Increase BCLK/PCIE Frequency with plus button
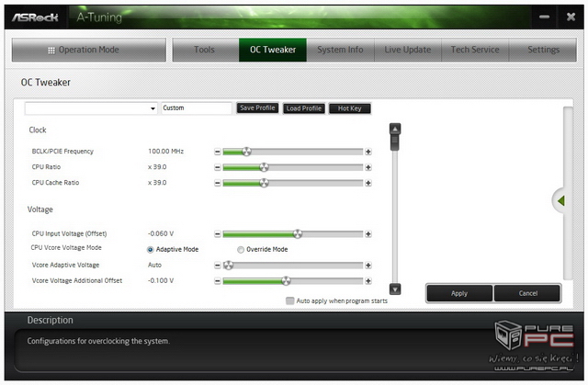588x385 pixels. [x=368, y=152]
